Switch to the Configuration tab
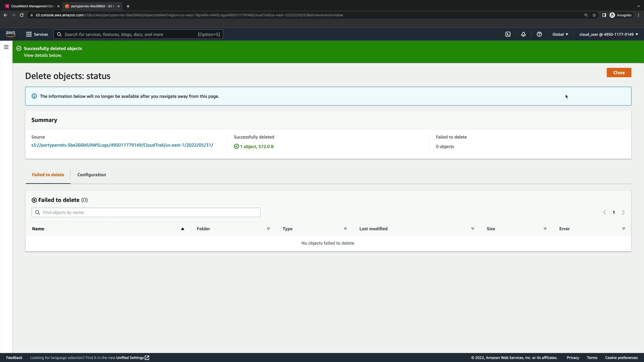The width and height of the screenshot is (644, 362). [x=92, y=175]
